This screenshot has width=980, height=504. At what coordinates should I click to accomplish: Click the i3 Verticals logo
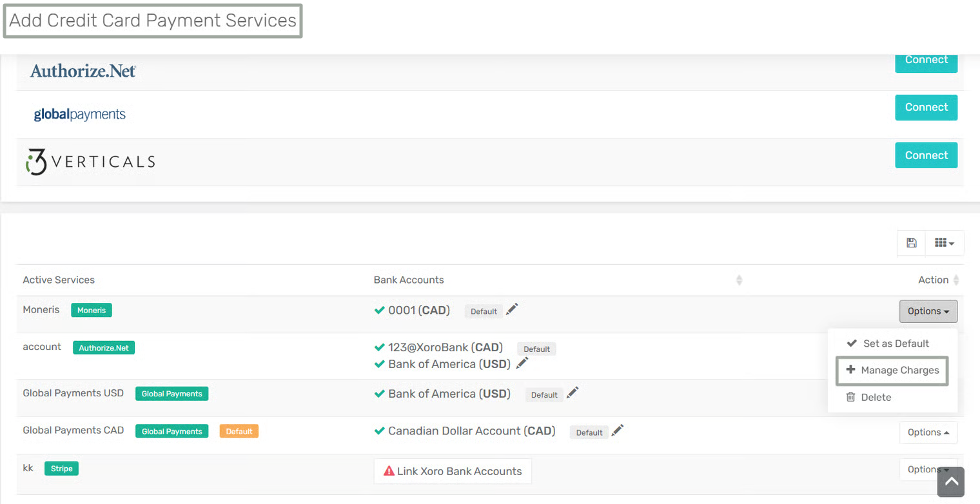click(x=90, y=162)
